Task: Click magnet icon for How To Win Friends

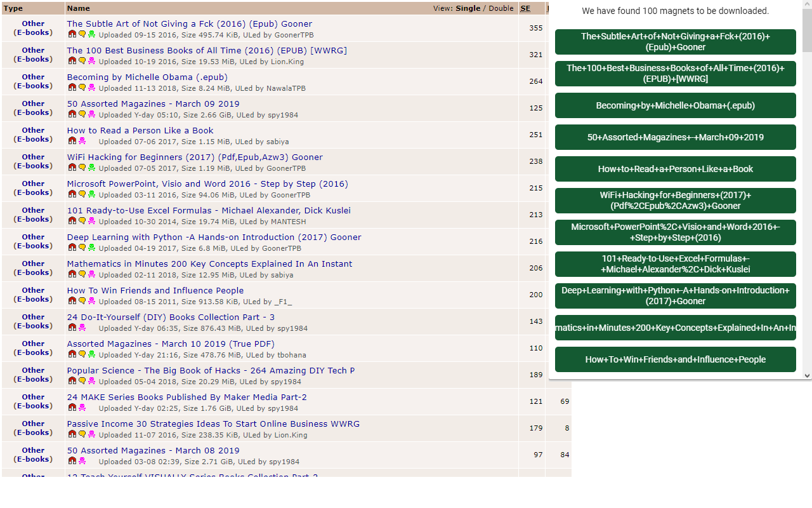Action: click(x=72, y=301)
